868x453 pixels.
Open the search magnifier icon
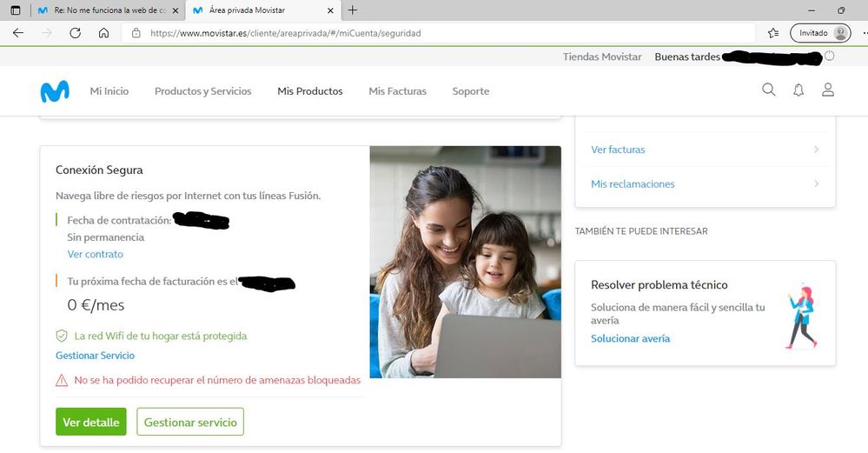[768, 90]
